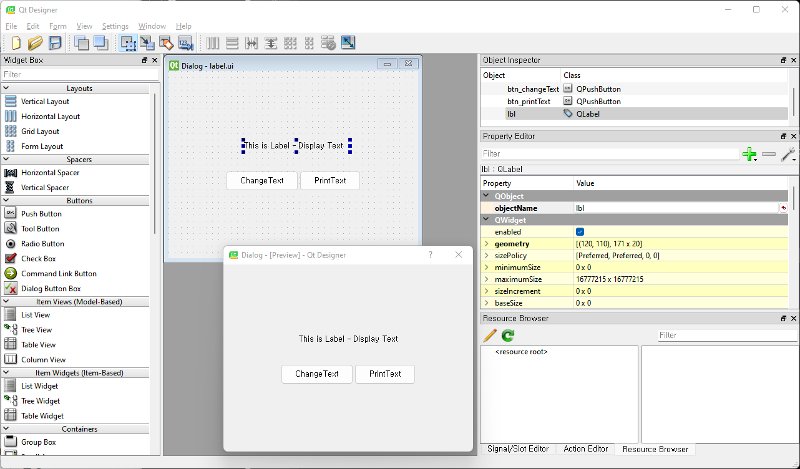Image resolution: width=800 pixels, height=469 pixels.
Task: Select the Edit Buddies mode icon
Action: (166, 43)
